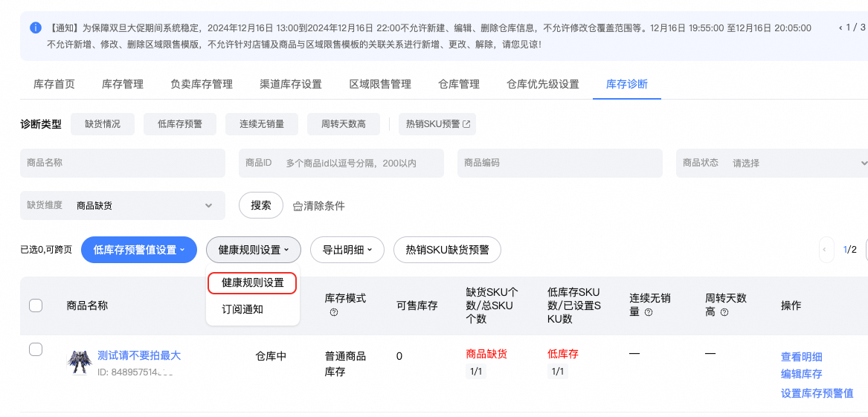Click the 商品编码 input field
This screenshot has width=868, height=417.
pyautogui.click(x=559, y=163)
